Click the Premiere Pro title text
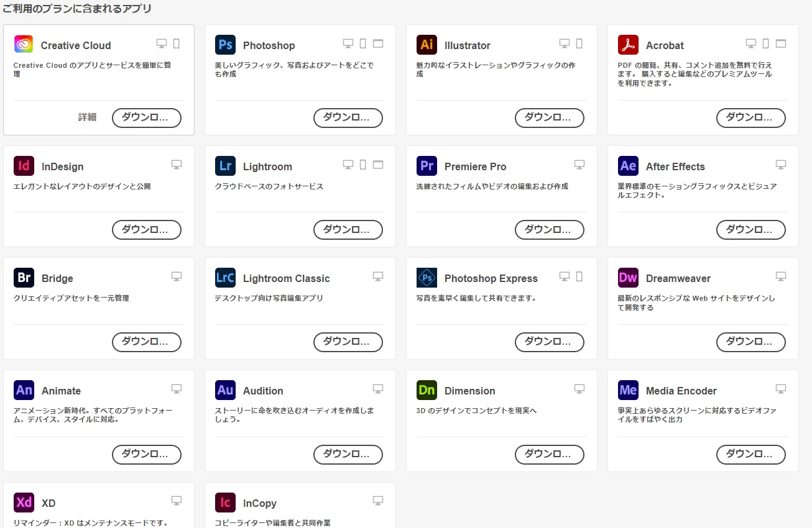The width and height of the screenshot is (812, 528). point(476,166)
